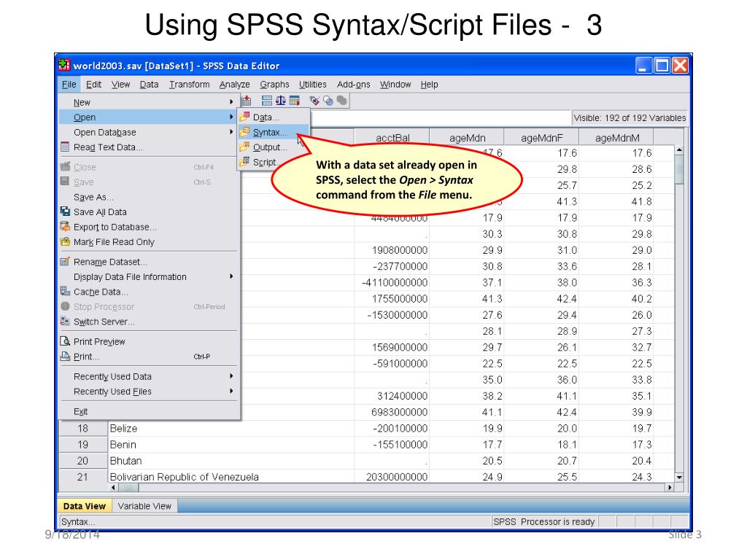This screenshot has width=747, height=560.
Task: Expand the Recently Used Data submenu
Action: point(149,377)
